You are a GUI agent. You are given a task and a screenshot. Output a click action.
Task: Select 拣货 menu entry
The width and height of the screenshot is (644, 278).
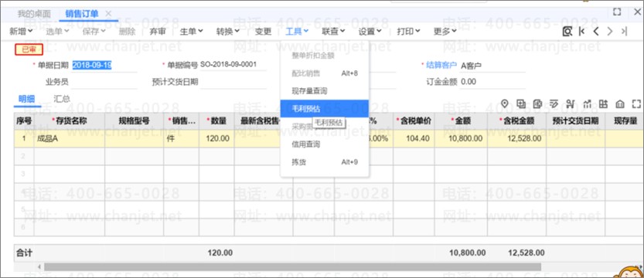[x=325, y=162]
